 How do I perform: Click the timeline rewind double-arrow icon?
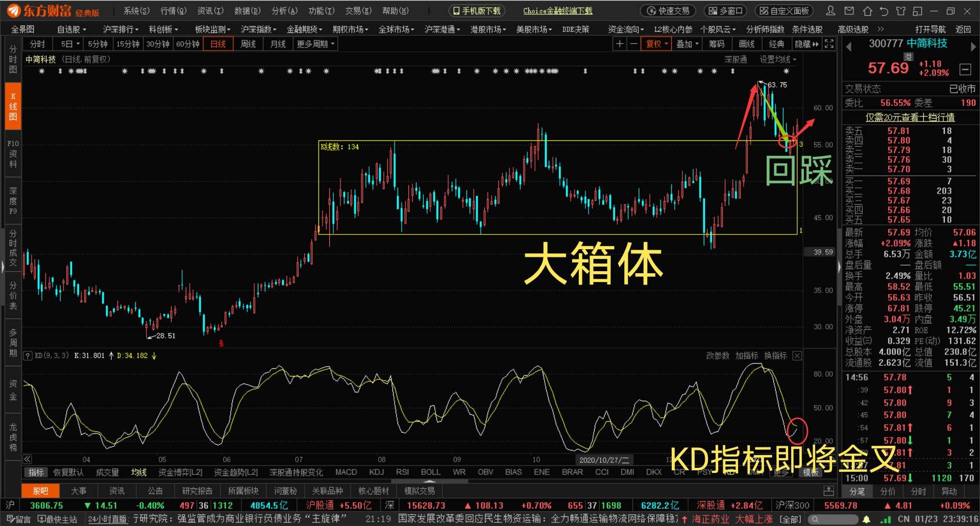click(28, 459)
